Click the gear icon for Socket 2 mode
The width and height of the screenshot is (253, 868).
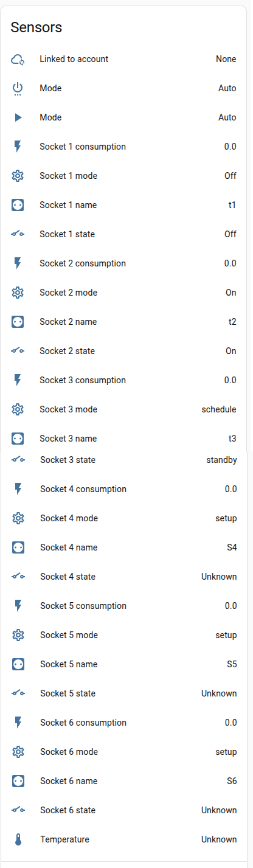point(18,293)
